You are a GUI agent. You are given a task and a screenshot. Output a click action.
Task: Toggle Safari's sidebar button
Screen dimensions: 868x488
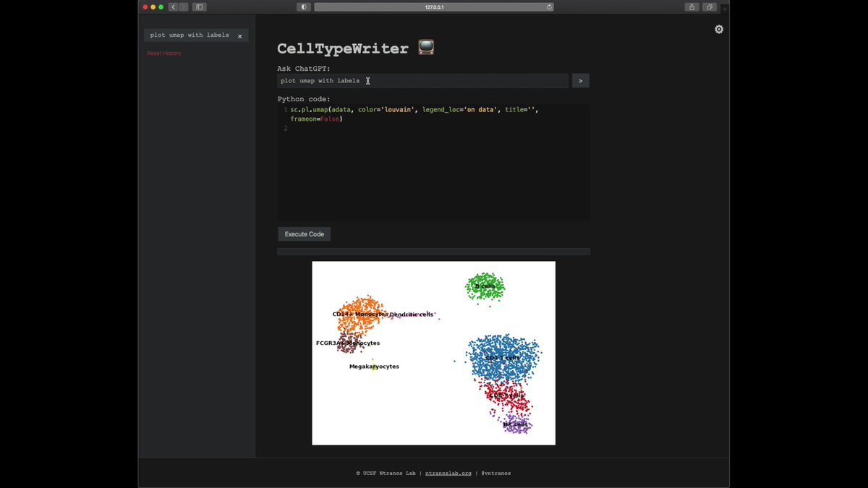tap(200, 7)
